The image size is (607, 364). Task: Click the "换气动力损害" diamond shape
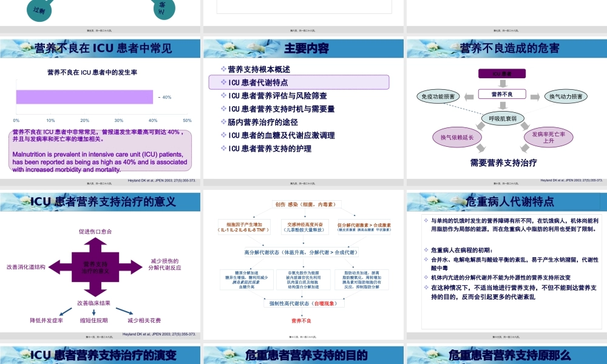click(x=567, y=95)
